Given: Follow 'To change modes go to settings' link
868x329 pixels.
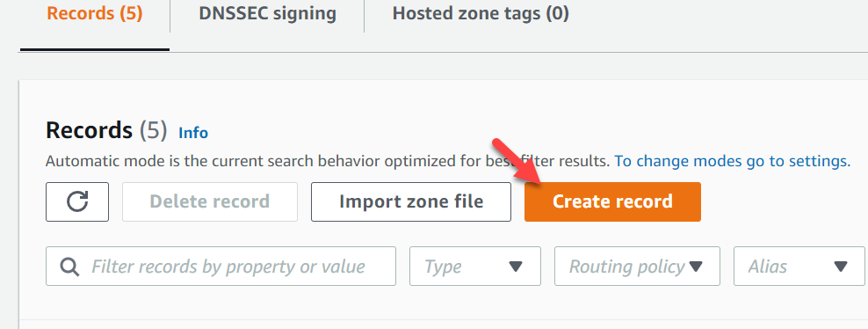Looking at the screenshot, I should [x=733, y=161].
